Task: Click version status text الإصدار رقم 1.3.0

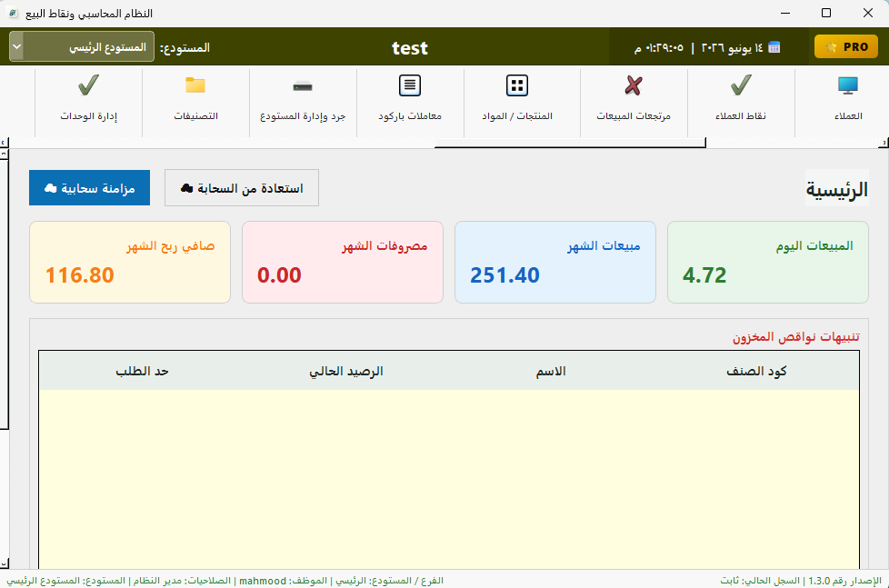Action: (844, 581)
